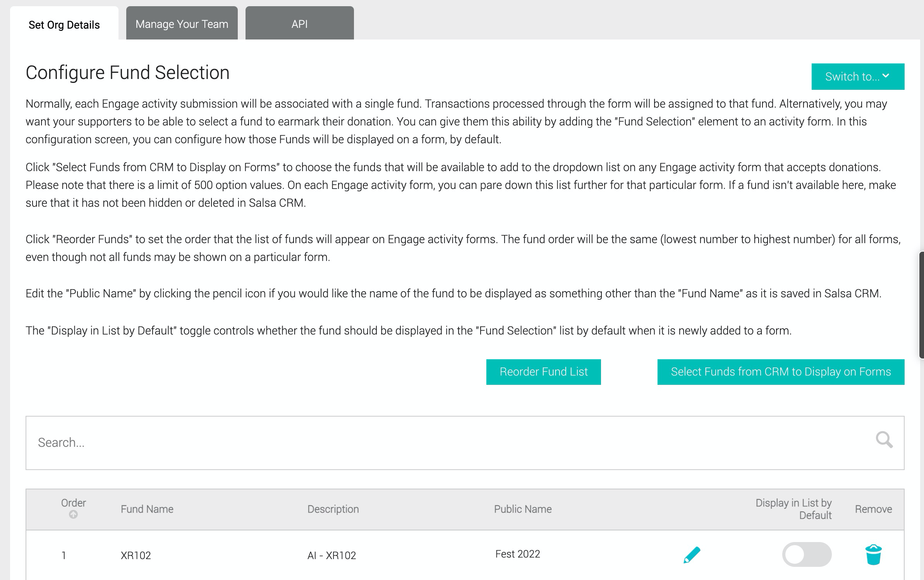924x580 pixels.
Task: Switch to the Manage Your Team tab
Action: coord(182,23)
